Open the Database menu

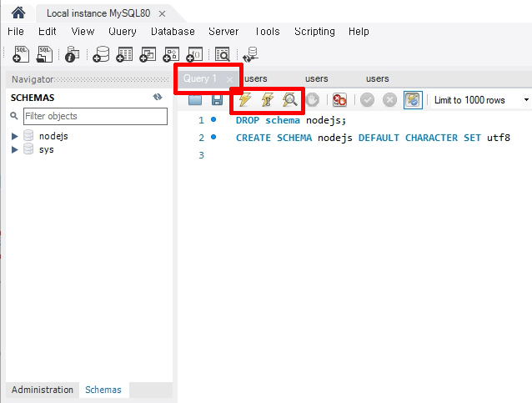tap(173, 31)
